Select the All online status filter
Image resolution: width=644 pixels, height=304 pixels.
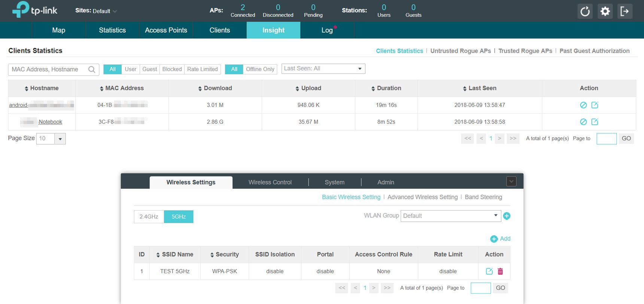pyautogui.click(x=234, y=69)
